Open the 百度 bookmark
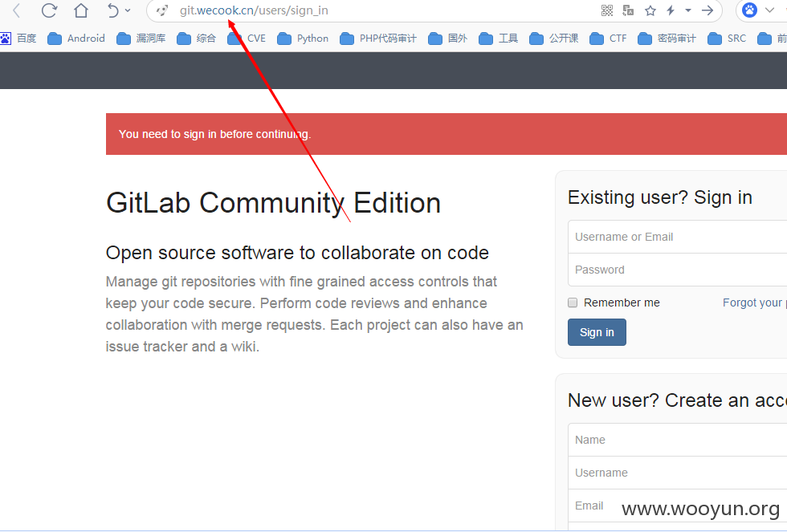 point(18,39)
